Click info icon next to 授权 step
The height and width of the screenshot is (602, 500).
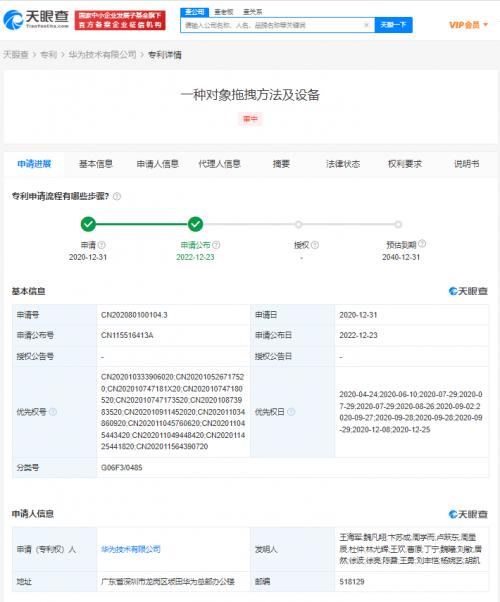(315, 245)
